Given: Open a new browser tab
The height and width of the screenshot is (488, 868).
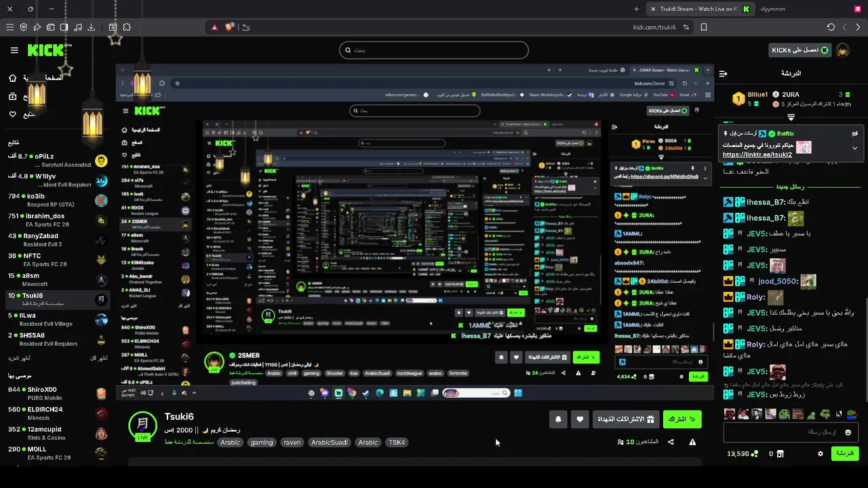Looking at the screenshot, I should (x=636, y=9).
